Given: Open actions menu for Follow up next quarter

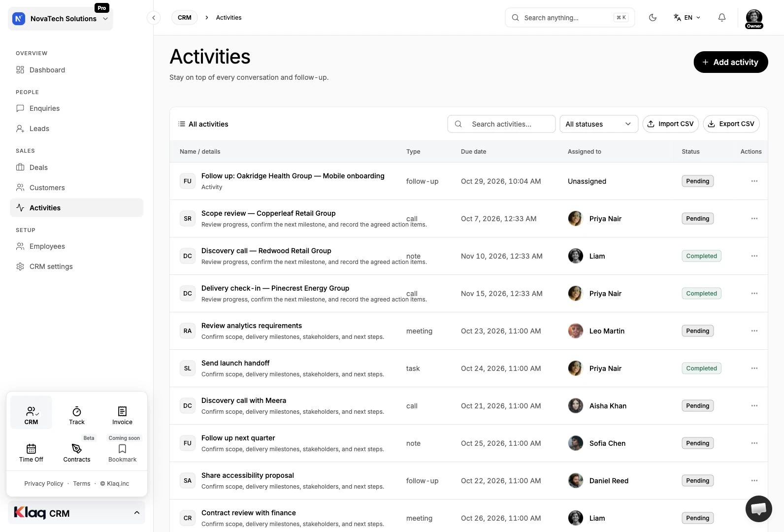Looking at the screenshot, I should point(754,443).
